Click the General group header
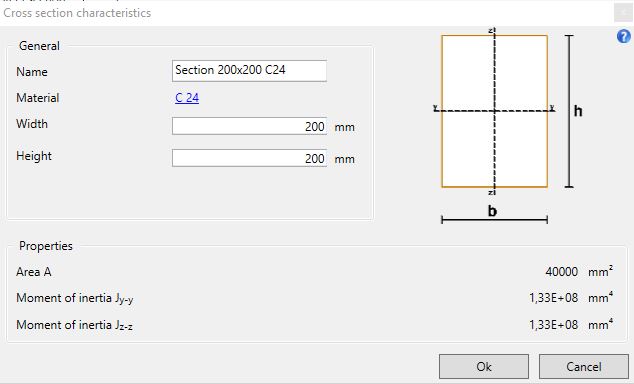Screen dimensions: 634x384 39,46
